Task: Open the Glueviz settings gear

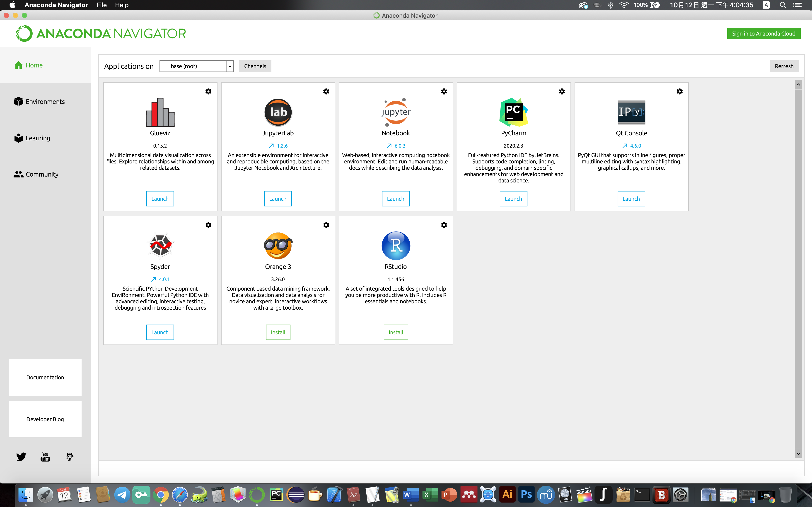Action: pyautogui.click(x=208, y=91)
